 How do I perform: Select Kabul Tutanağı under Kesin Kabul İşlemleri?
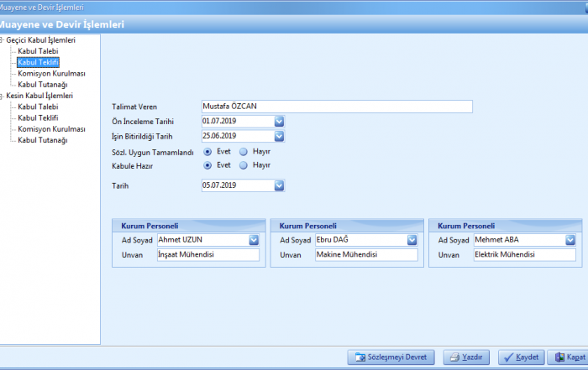tap(42, 140)
